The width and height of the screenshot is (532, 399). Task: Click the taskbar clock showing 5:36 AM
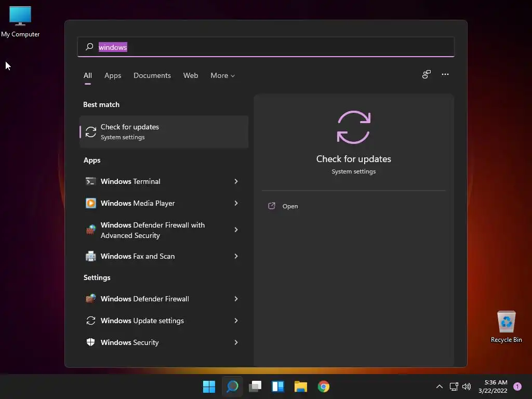(x=493, y=387)
